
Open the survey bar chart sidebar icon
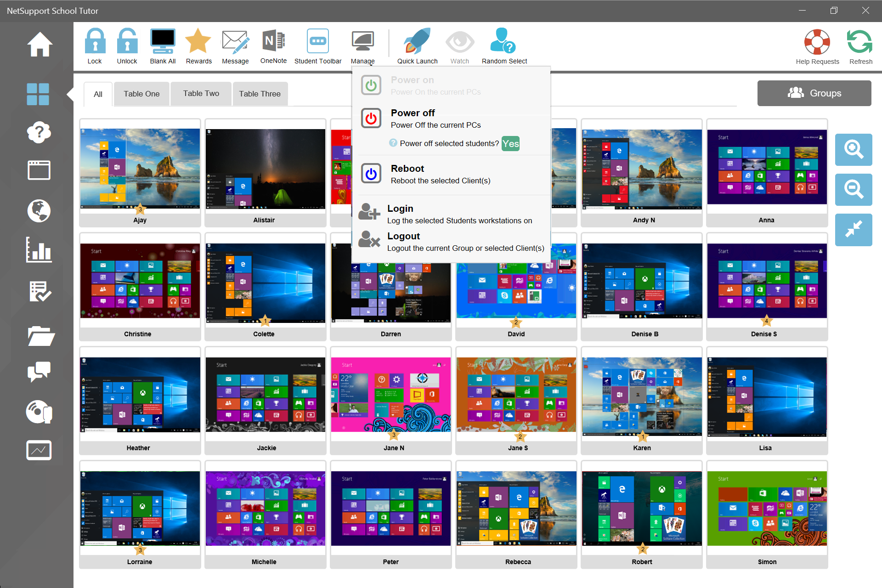pyautogui.click(x=39, y=250)
